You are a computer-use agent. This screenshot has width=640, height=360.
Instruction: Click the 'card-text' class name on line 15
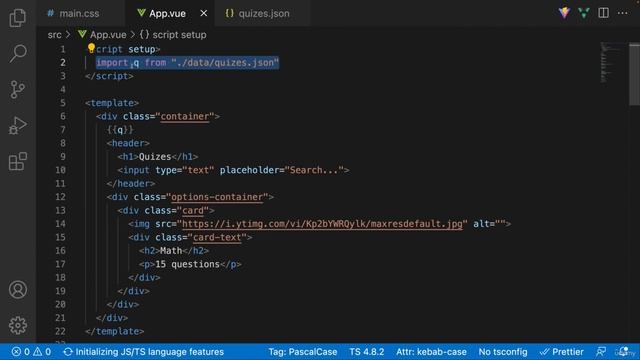pos(217,237)
